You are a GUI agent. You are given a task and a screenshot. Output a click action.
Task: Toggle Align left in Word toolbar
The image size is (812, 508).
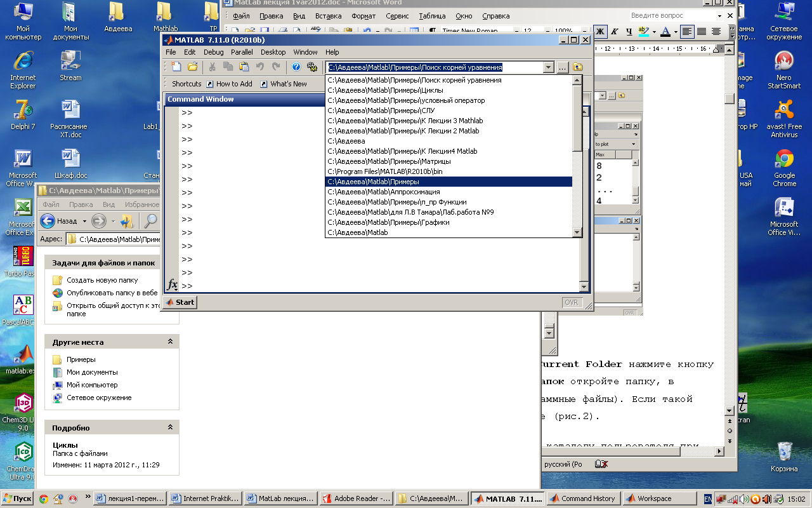[687, 31]
